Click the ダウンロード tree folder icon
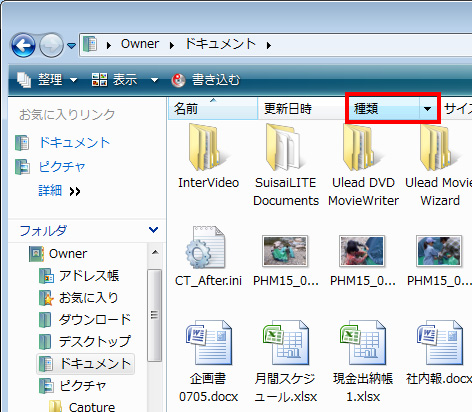This screenshot has height=412, width=472. 45,320
